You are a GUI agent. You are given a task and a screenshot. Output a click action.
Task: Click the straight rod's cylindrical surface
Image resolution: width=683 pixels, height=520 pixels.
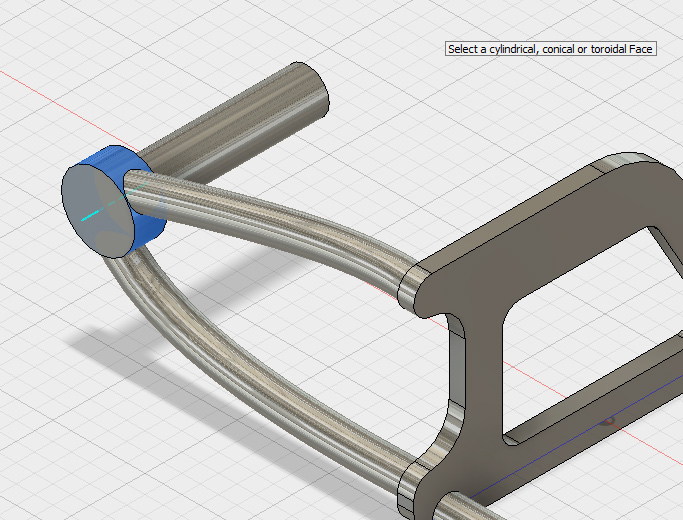point(220,130)
